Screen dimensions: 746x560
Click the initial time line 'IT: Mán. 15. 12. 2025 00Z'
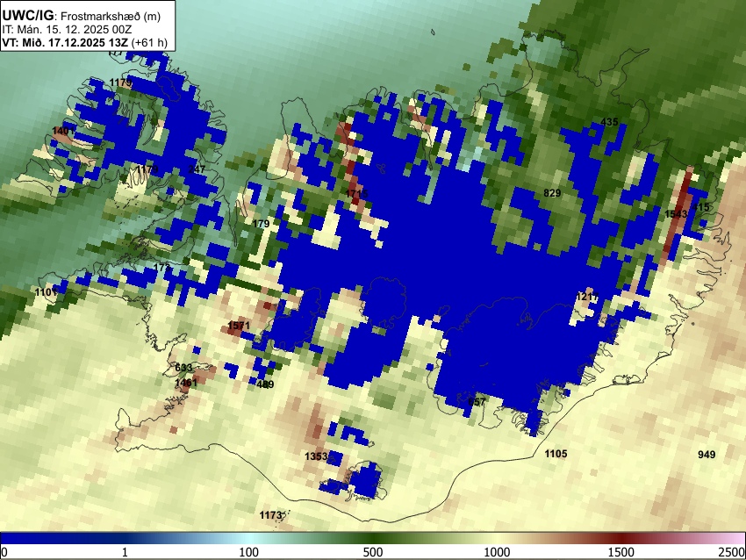click(67, 30)
